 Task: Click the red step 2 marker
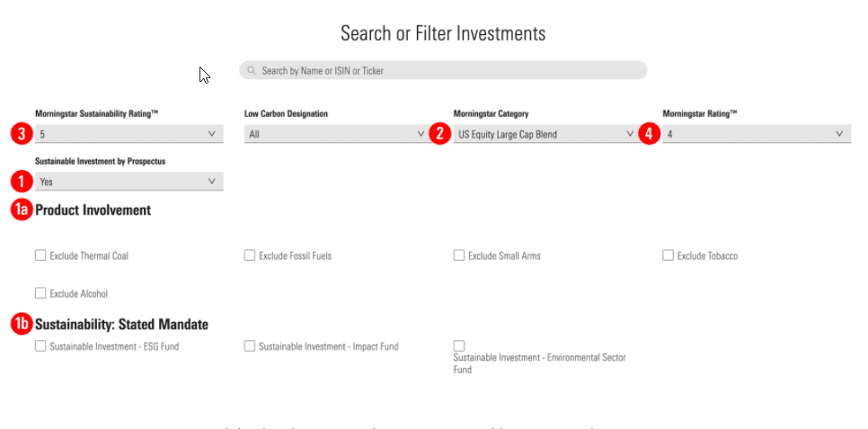[438, 134]
